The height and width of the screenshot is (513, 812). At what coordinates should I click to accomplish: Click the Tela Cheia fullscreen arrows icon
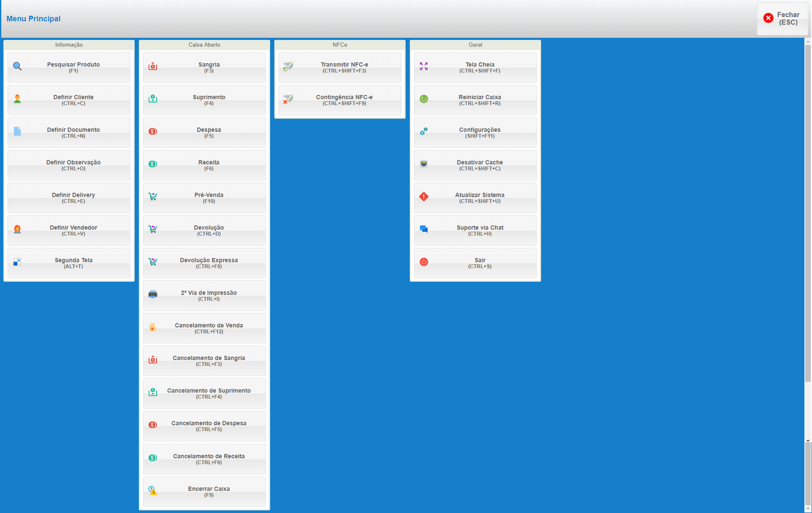click(x=424, y=66)
